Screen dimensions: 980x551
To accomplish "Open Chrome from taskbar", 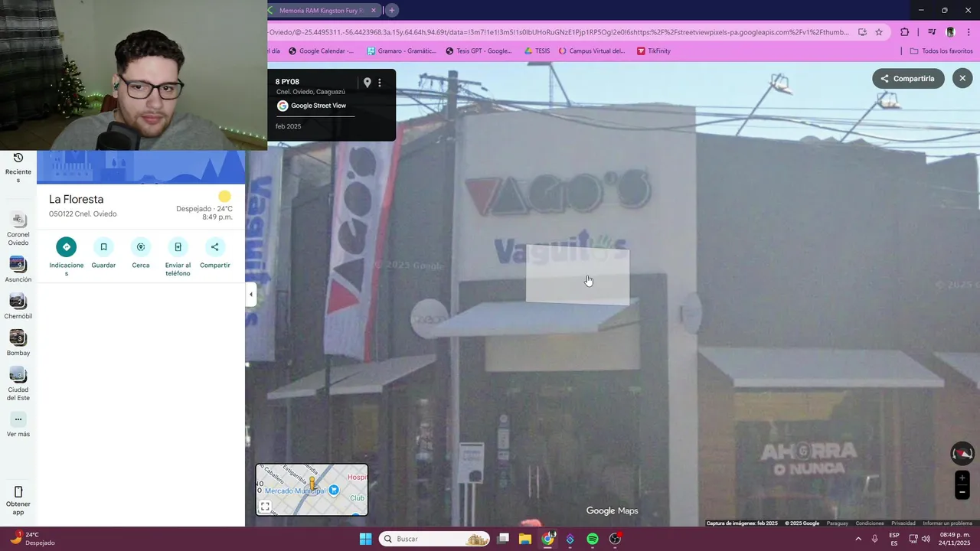I will [x=548, y=539].
